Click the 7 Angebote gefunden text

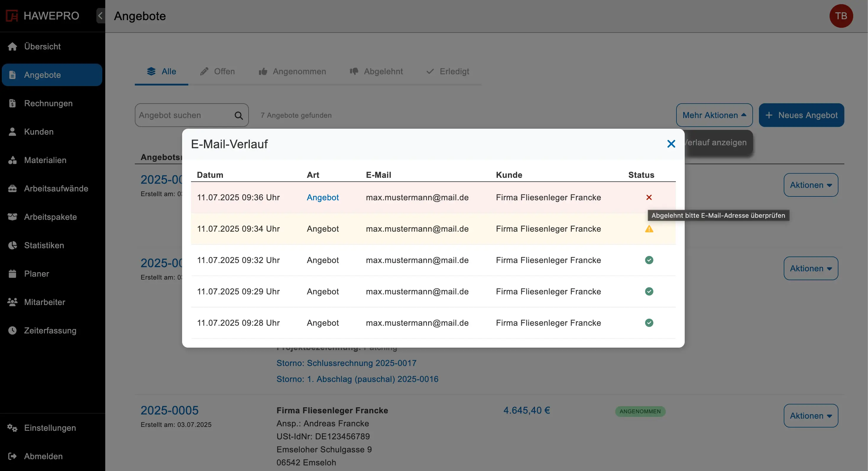point(296,115)
